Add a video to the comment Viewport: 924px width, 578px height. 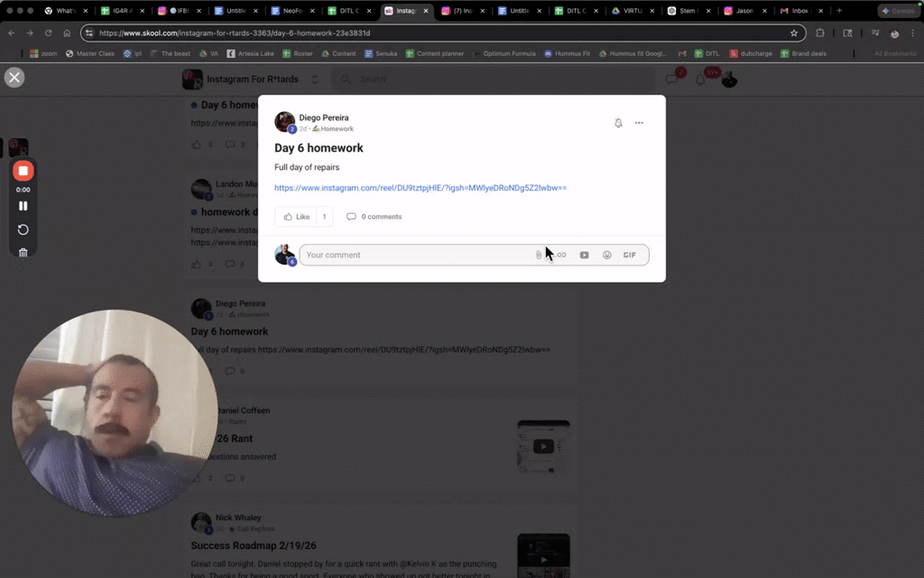tap(584, 255)
